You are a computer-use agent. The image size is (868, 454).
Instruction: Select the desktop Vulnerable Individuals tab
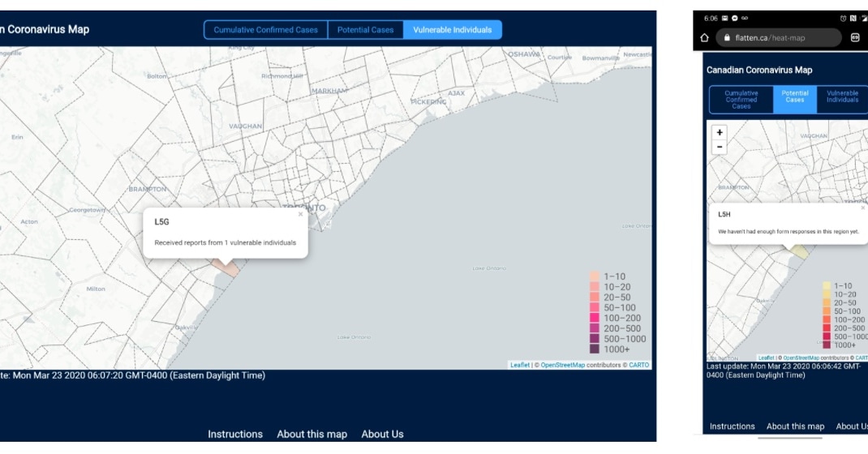[453, 30]
